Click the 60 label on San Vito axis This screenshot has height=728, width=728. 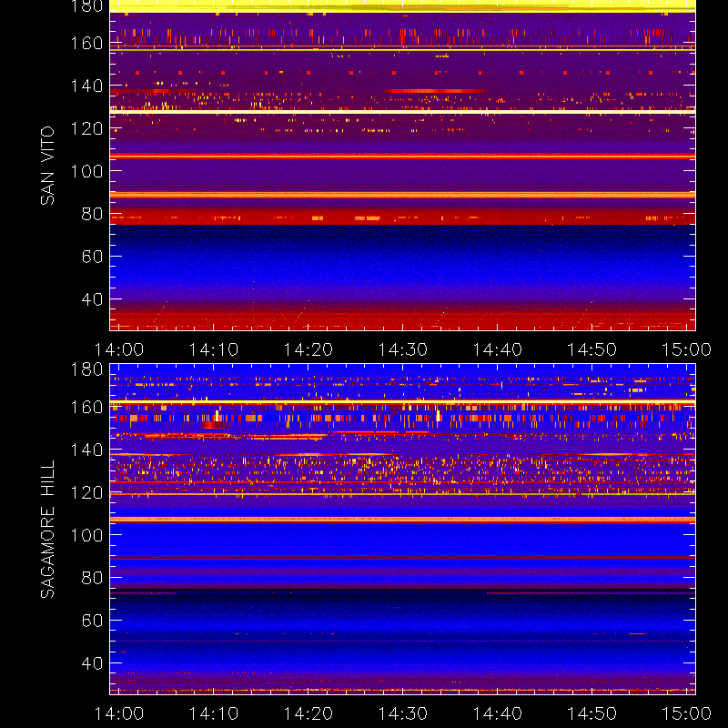[x=92, y=257]
